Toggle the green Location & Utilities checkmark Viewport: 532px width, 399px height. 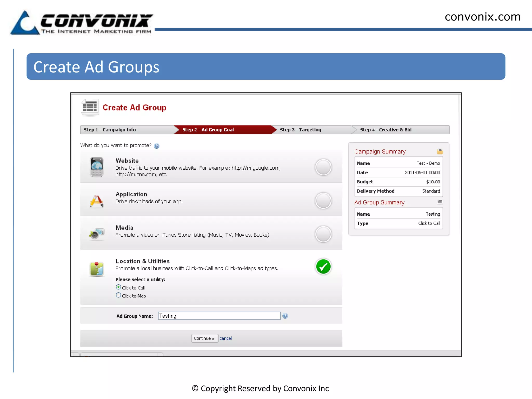coord(323,267)
